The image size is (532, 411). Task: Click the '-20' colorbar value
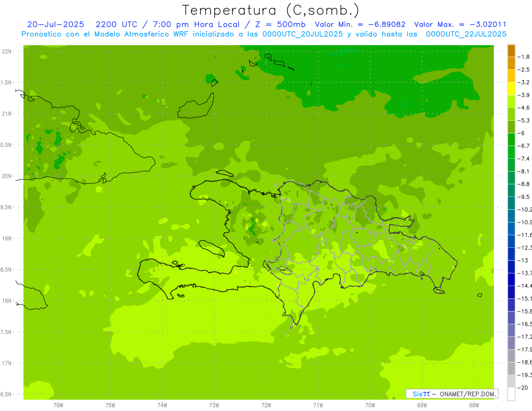pyautogui.click(x=523, y=388)
